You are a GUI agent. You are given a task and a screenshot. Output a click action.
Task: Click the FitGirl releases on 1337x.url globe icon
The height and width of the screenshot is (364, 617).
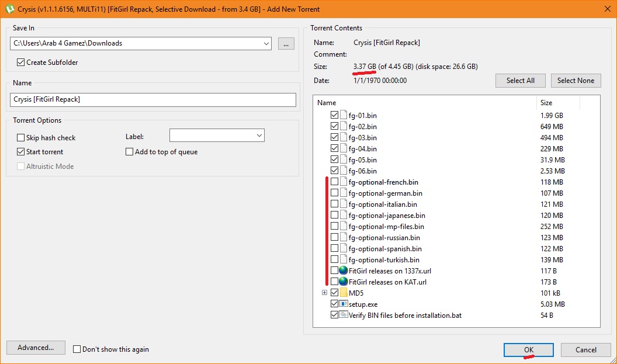click(x=343, y=271)
